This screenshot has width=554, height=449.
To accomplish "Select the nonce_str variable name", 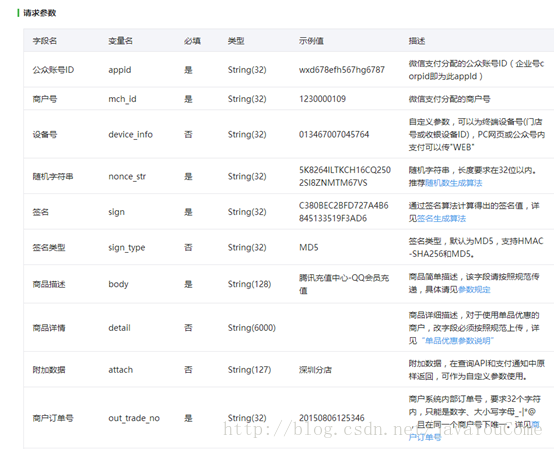I will click(127, 176).
